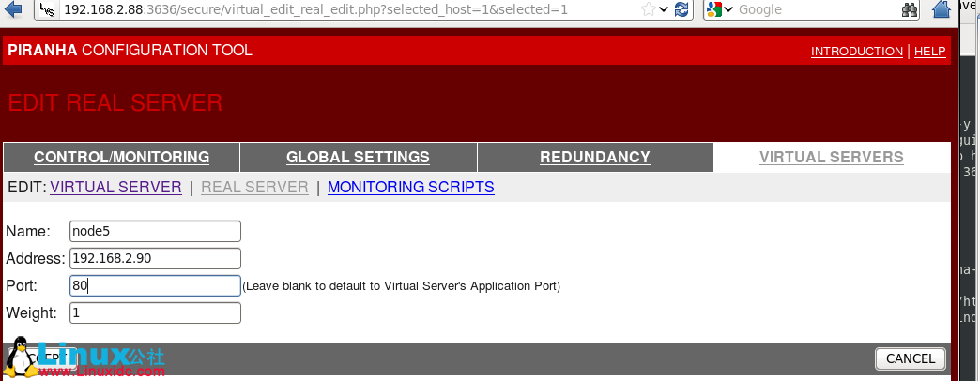Click the binoculars search icon
The height and width of the screenshot is (381, 980).
(x=909, y=9)
